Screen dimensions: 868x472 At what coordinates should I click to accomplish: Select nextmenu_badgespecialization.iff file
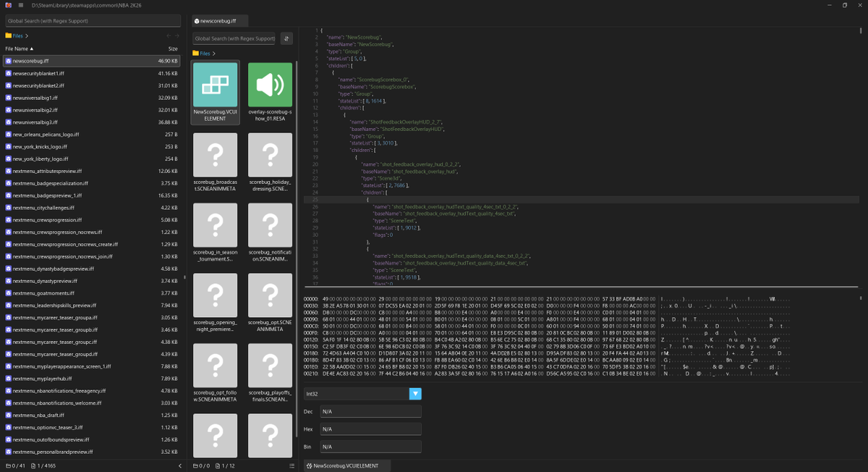(x=93, y=183)
